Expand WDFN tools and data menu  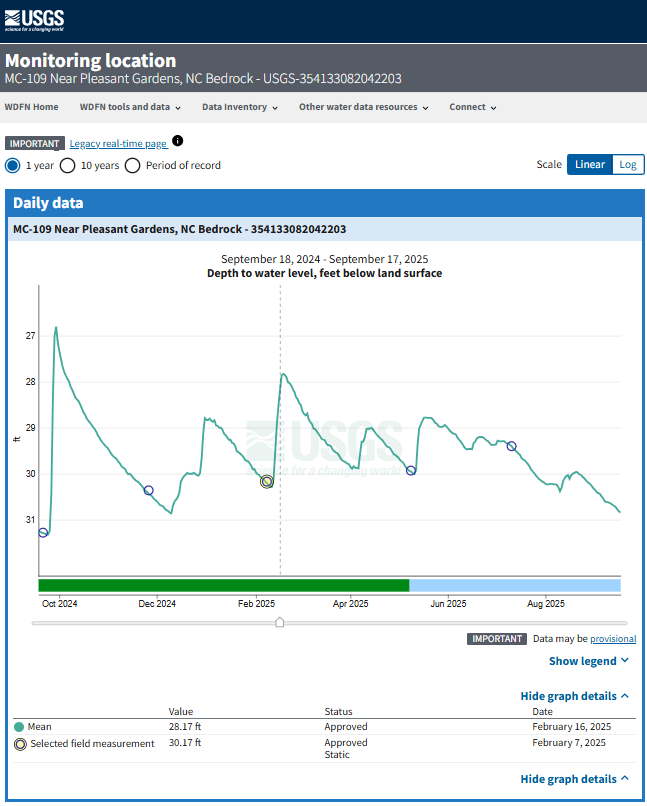click(130, 107)
